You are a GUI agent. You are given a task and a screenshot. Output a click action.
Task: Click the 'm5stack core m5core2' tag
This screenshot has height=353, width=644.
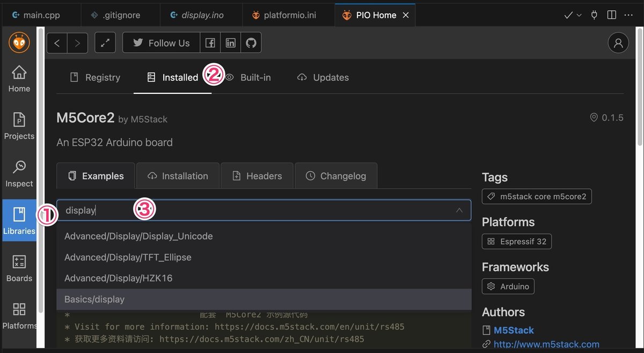click(537, 196)
